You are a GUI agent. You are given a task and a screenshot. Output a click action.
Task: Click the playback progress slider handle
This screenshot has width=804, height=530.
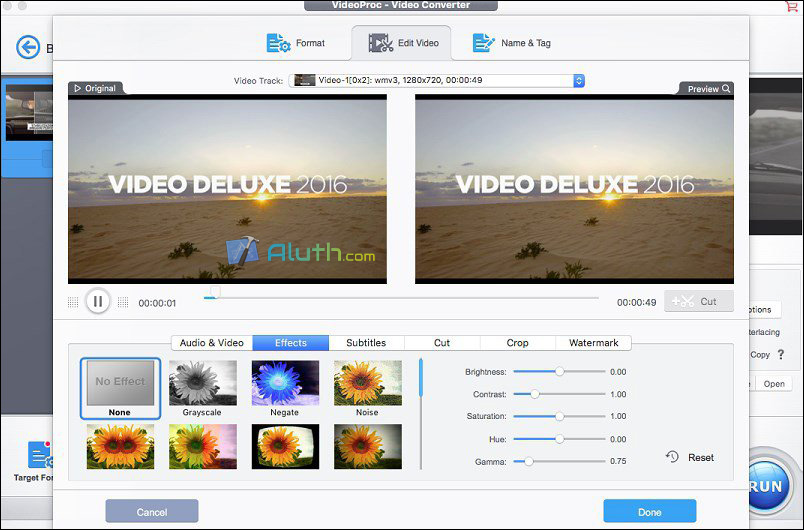click(x=216, y=293)
